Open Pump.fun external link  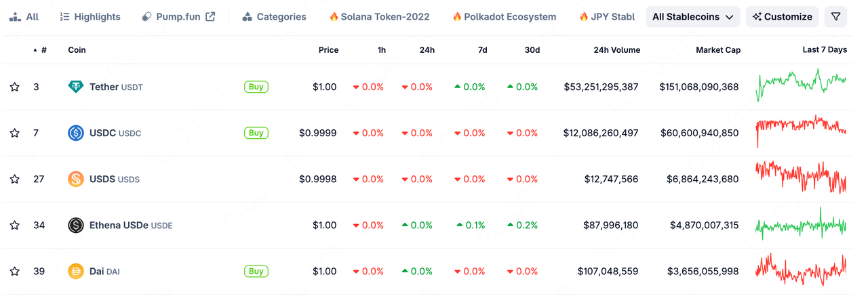[178, 17]
